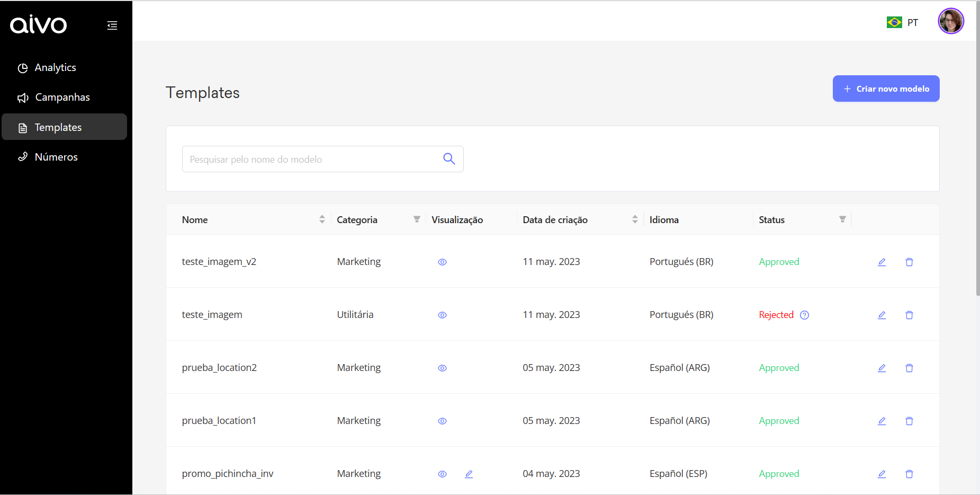
Task: Go to the Analytics menu item
Action: 55,68
